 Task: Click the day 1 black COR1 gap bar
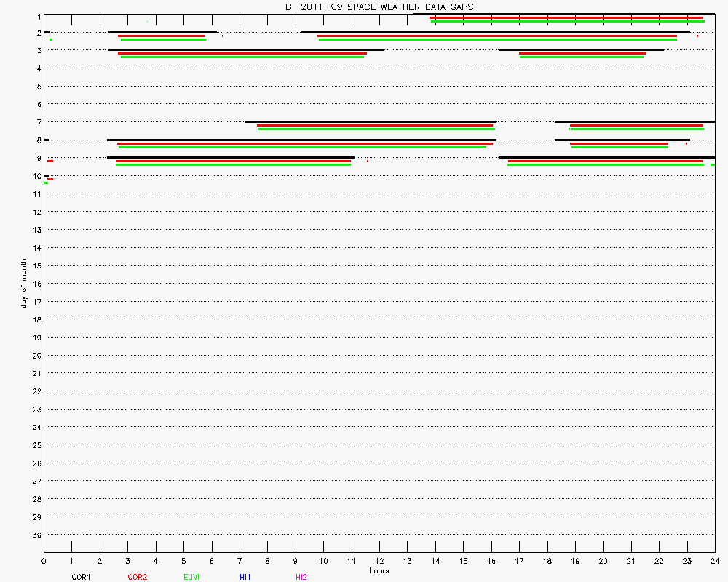[x=563, y=14]
